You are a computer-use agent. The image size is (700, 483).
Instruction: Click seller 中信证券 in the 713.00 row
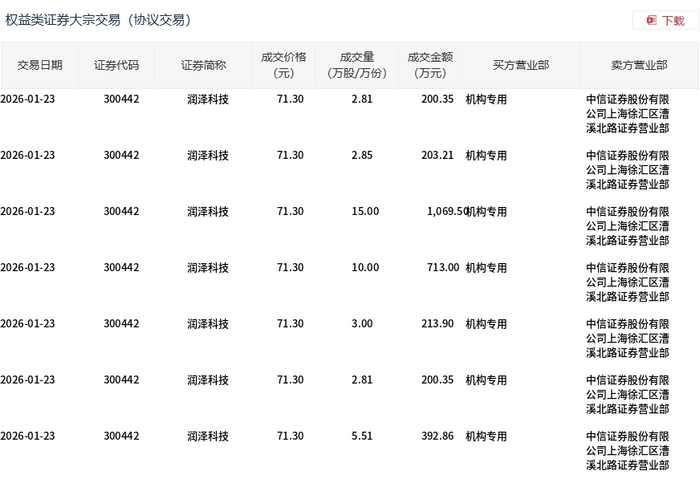click(x=628, y=282)
